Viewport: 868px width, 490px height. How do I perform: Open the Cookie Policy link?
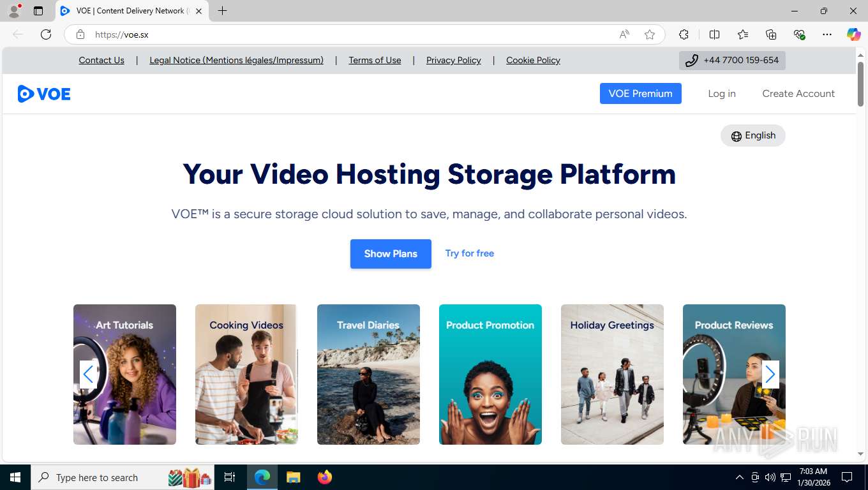533,60
